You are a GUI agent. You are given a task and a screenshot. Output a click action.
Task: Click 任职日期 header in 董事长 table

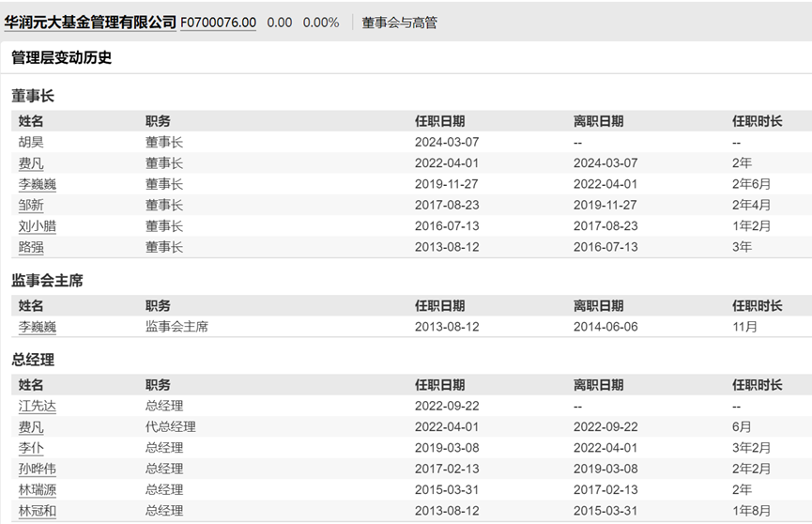(439, 121)
